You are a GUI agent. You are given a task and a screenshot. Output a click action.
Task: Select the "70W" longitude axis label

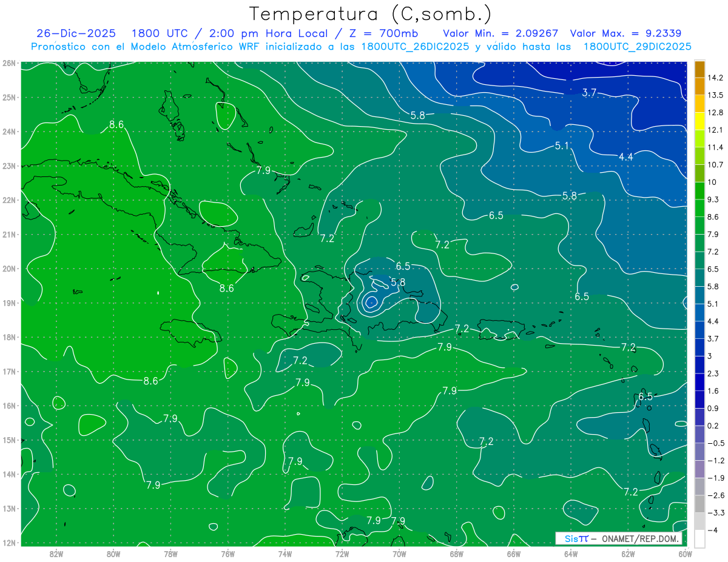(399, 554)
